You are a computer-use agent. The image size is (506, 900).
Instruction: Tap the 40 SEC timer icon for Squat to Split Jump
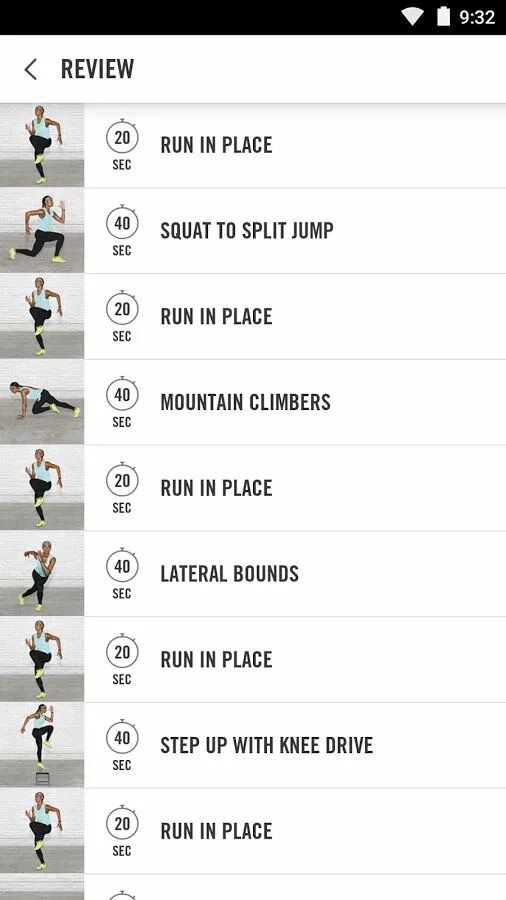coord(122,230)
